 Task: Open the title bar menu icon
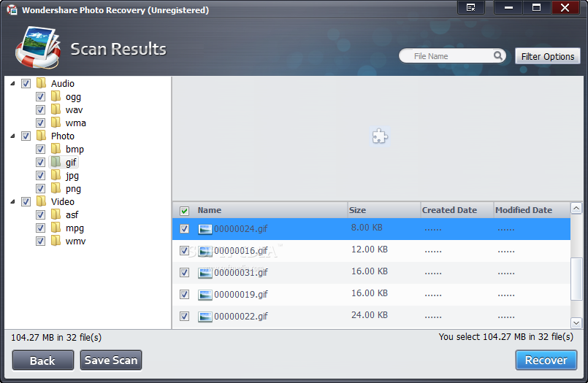coord(470,7)
